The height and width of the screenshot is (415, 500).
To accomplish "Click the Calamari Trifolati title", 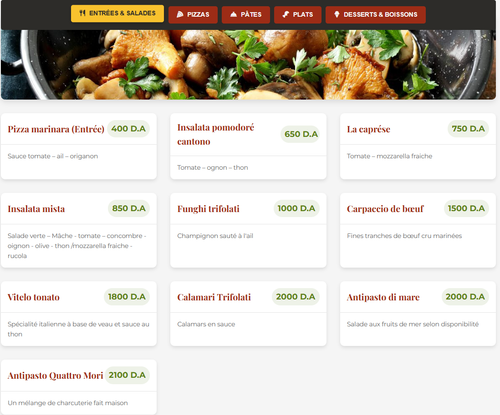I will (214, 297).
